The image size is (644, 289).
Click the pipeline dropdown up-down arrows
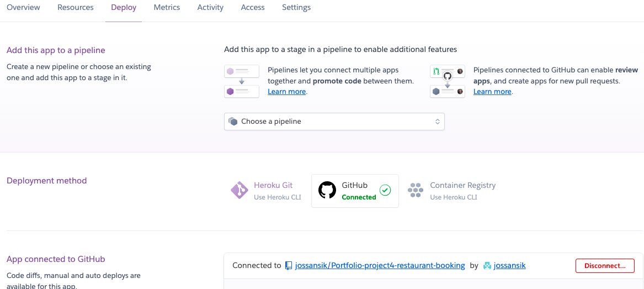point(438,121)
